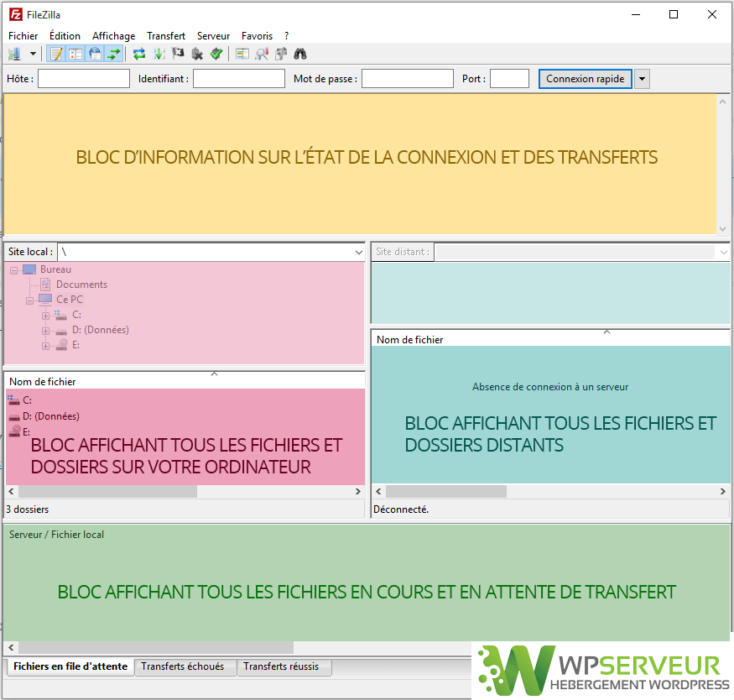Screen dimensions: 734x700
Task: Reconnect to the last server
Action: pos(216,54)
